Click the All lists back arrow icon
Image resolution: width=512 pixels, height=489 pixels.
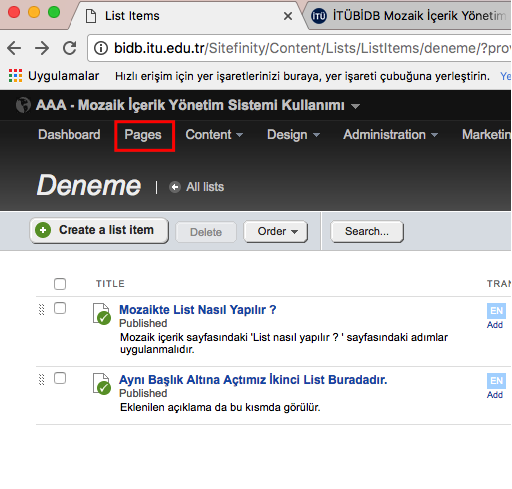[x=175, y=187]
